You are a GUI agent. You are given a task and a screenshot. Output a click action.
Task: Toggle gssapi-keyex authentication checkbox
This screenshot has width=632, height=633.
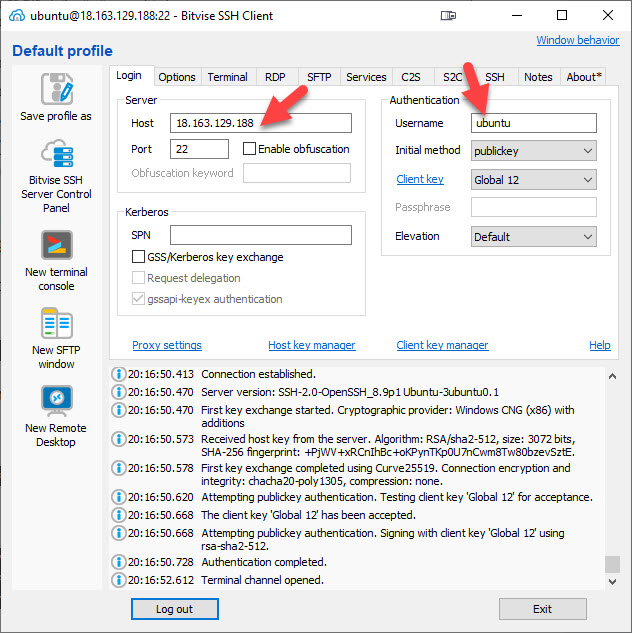pyautogui.click(x=138, y=299)
